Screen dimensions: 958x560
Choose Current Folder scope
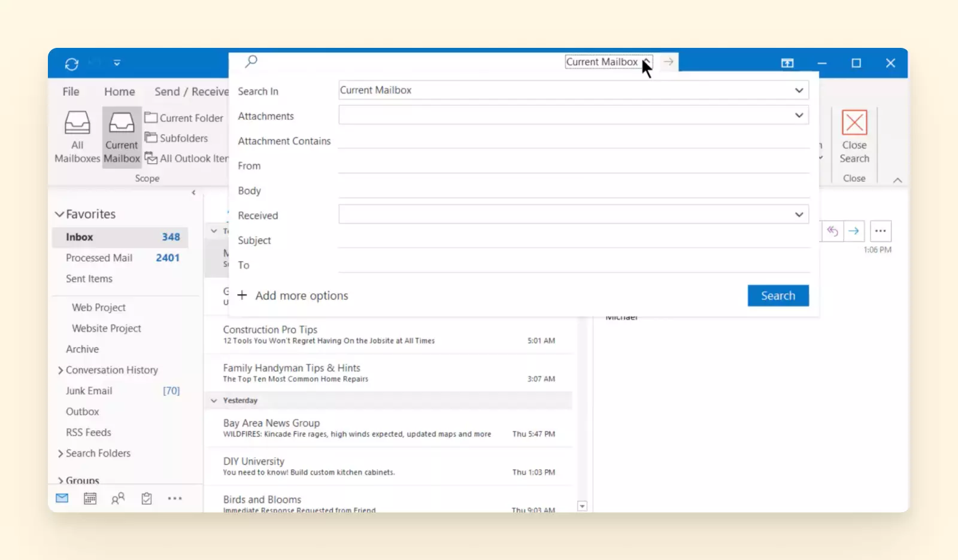tap(184, 118)
